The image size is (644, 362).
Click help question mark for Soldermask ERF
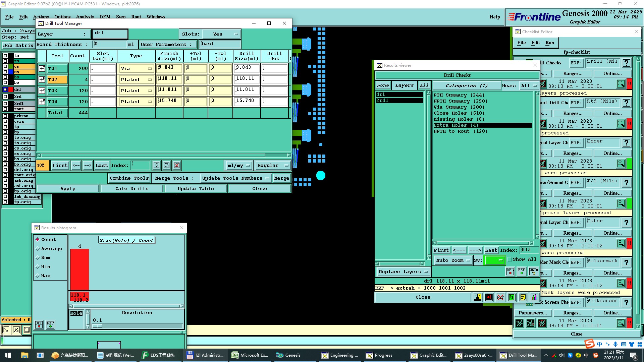pos(626,262)
